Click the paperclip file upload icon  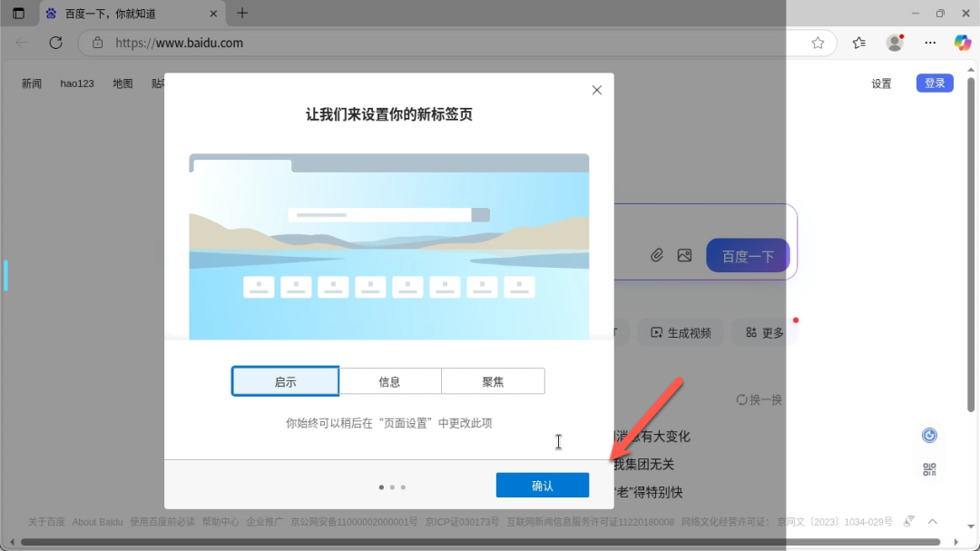(x=657, y=256)
